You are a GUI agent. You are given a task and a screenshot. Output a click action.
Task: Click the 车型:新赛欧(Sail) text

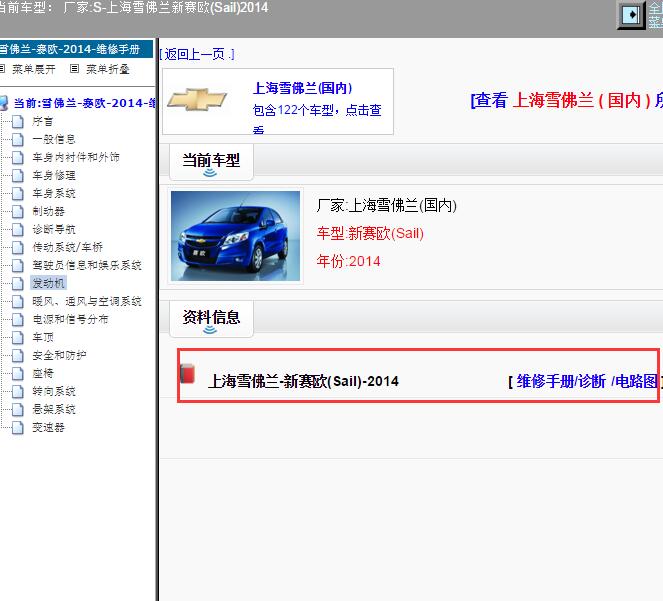(370, 233)
